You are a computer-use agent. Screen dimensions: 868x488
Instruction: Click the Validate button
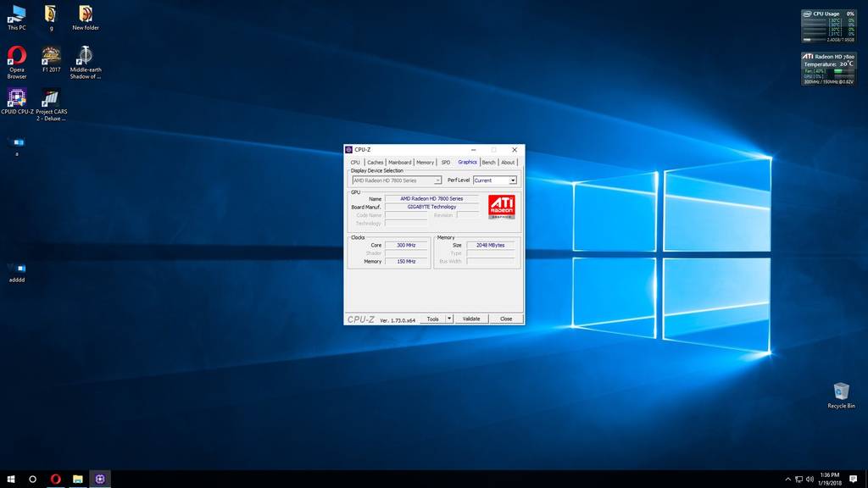[x=471, y=319]
